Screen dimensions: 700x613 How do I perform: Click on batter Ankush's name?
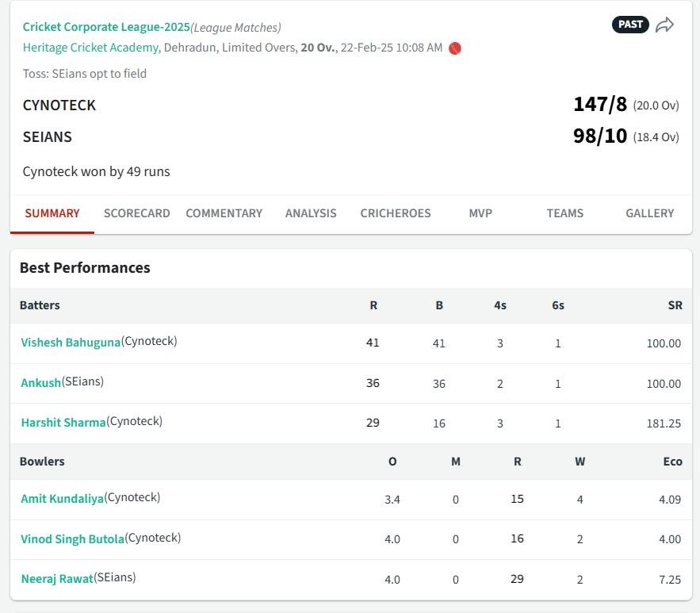(40, 383)
